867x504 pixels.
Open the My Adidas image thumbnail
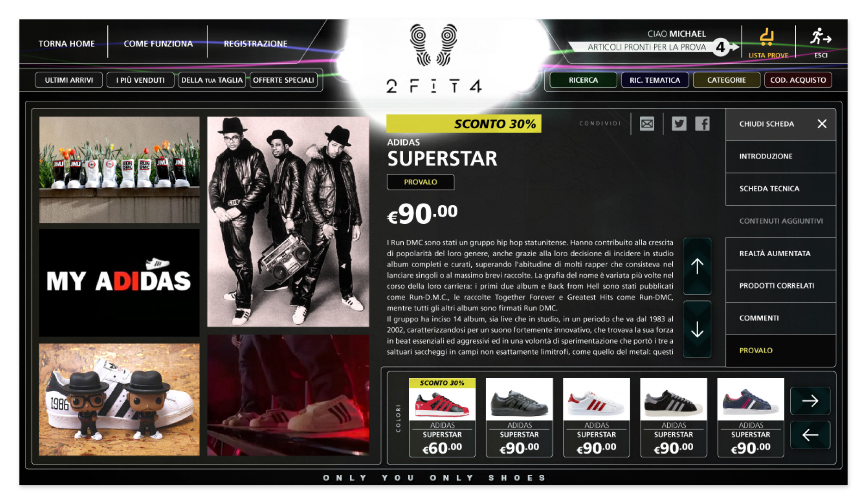(x=119, y=283)
